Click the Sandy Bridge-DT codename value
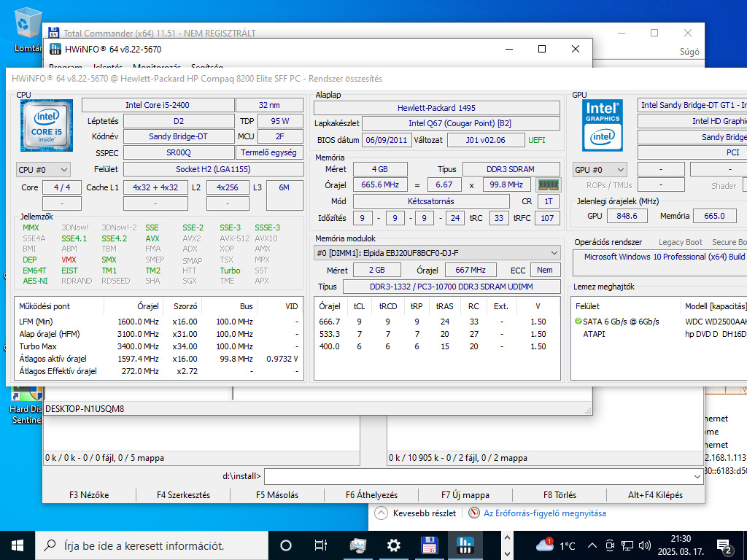The height and width of the screenshot is (560, 747). pyautogui.click(x=178, y=136)
